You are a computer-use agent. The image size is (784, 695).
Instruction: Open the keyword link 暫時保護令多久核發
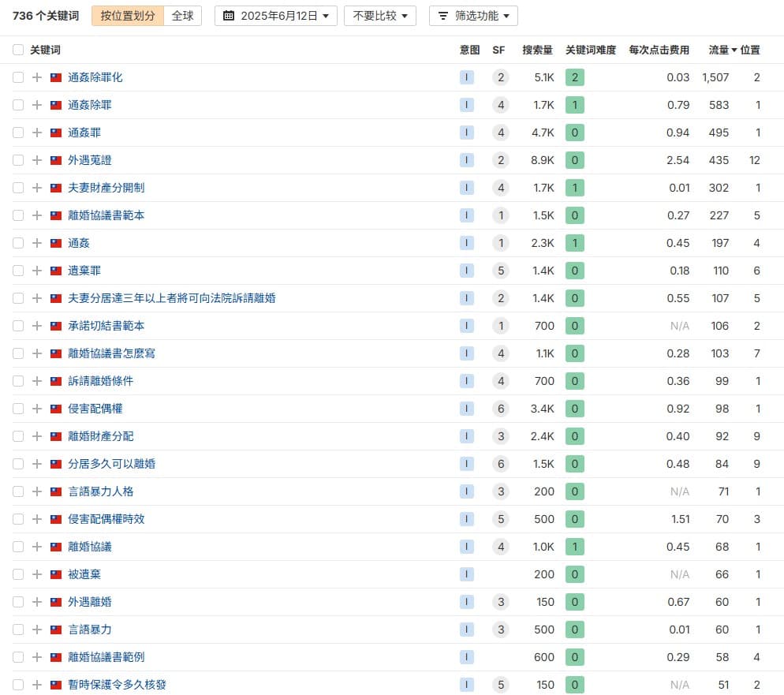117,685
